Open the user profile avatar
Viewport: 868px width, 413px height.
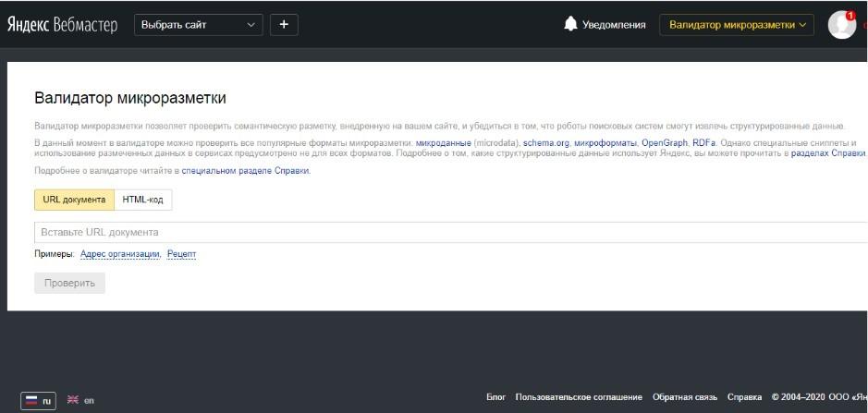tap(841, 25)
